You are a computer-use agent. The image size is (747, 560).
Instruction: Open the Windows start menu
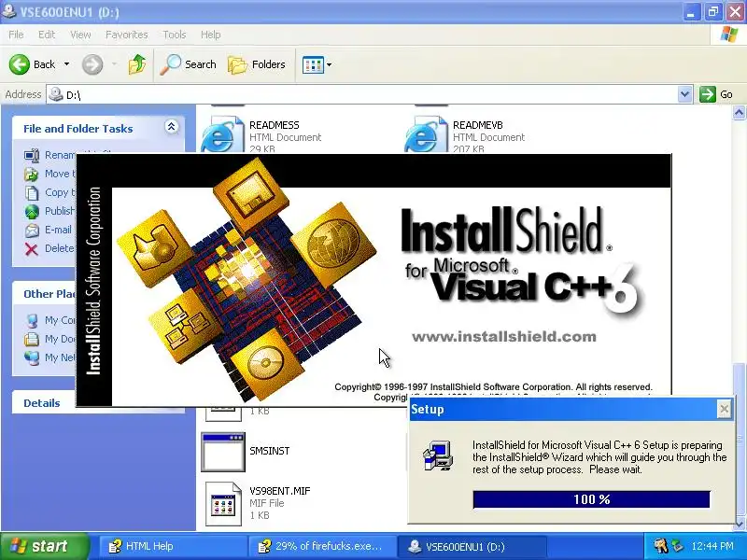pos(44,546)
